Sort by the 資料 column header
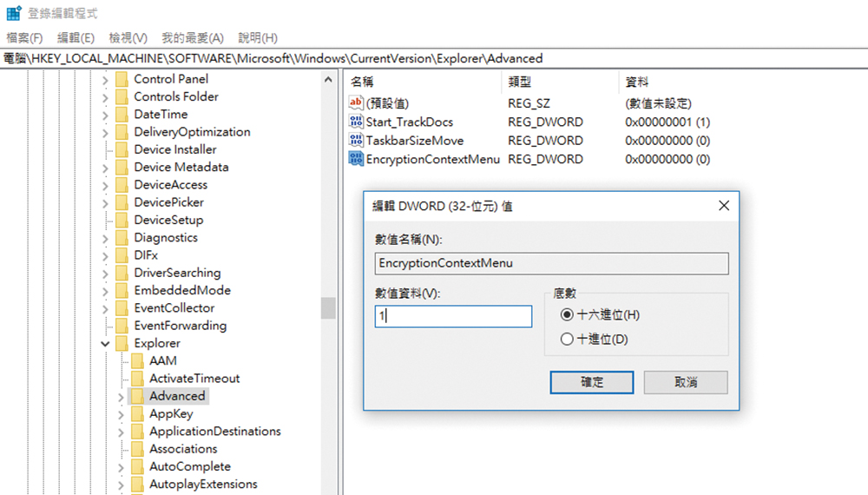Image resolution: width=868 pixels, height=495 pixels. 636,82
